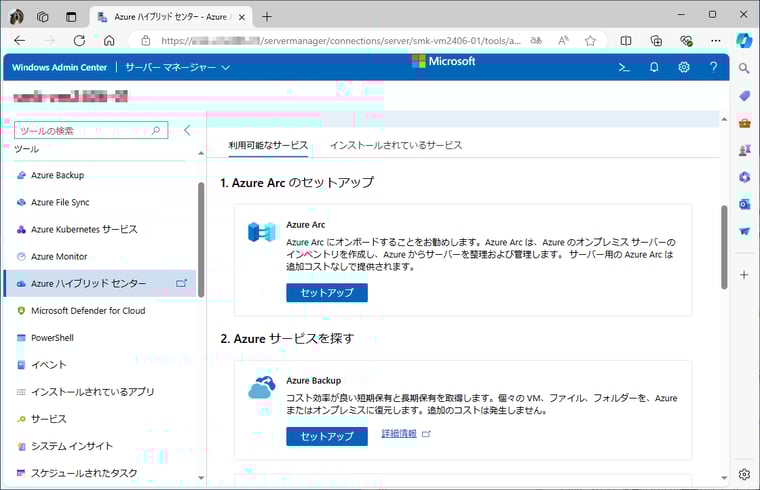Select Azure Backup in tools list
Viewport: 760px width, 490px height.
click(x=100, y=175)
